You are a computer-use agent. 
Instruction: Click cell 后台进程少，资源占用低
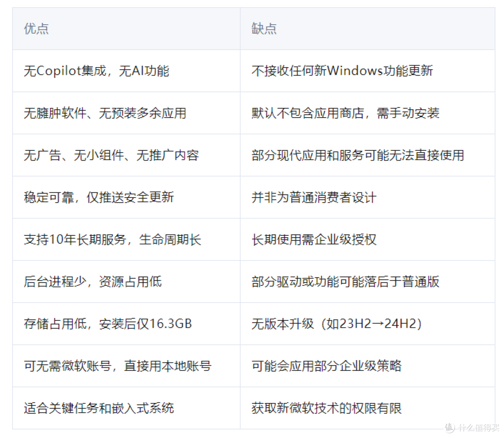pyautogui.click(x=126, y=282)
